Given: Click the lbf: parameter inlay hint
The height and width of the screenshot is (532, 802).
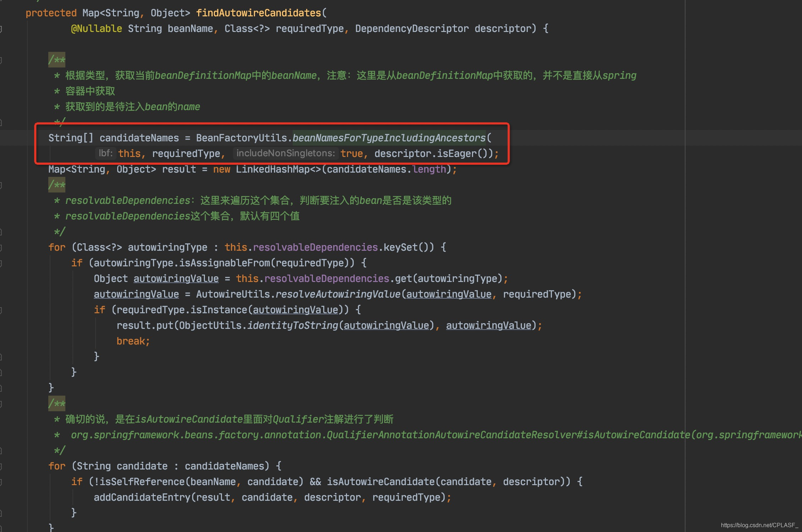Looking at the screenshot, I should coord(105,153).
